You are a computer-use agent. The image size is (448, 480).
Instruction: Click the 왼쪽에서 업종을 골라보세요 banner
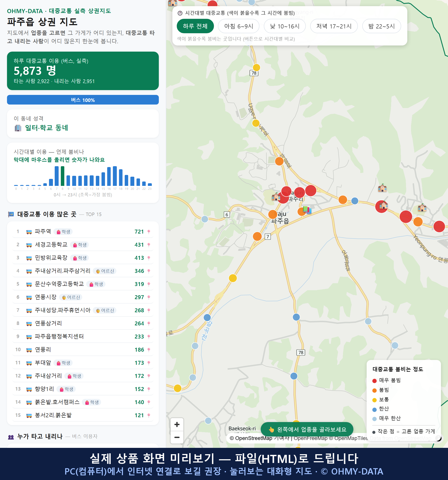(x=307, y=429)
